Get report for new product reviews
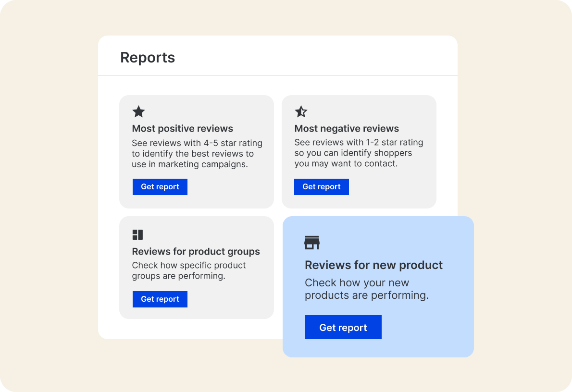This screenshot has width=572, height=392. [x=343, y=328]
